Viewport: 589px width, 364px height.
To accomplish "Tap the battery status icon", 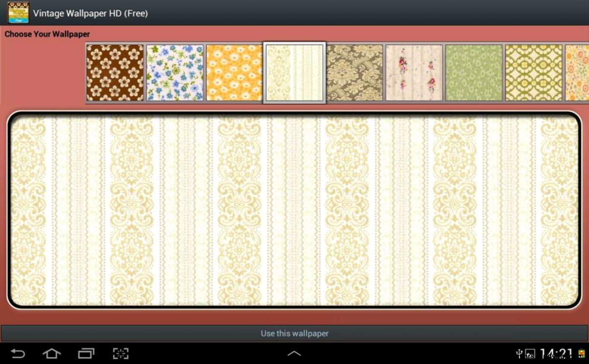I will coord(581,354).
